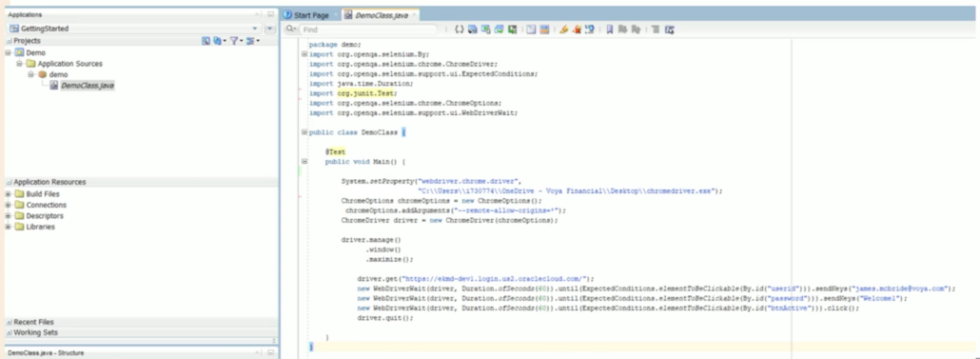This screenshot has width=980, height=359.
Task: Click the blue copy-style icon in Projects header
Action: tap(218, 41)
